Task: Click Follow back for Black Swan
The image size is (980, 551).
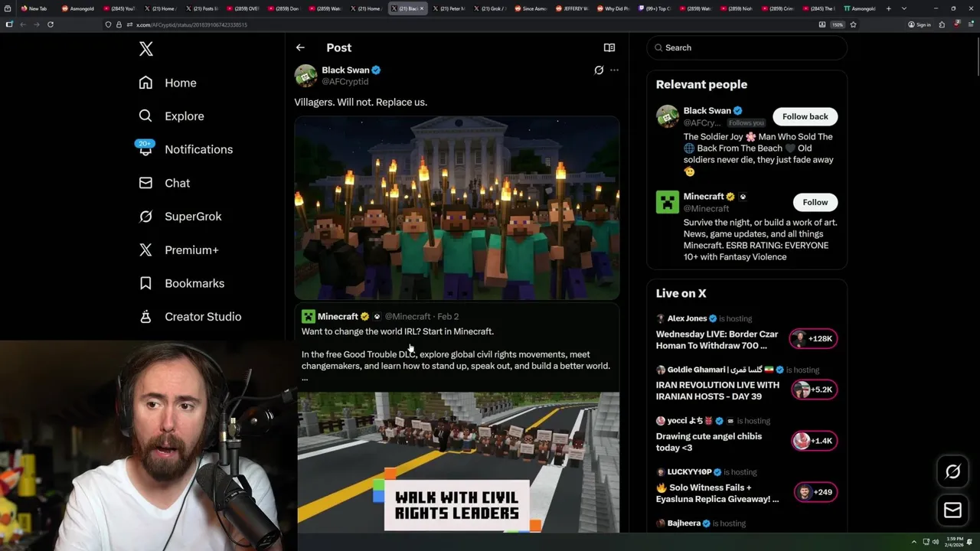Action: 805,116
